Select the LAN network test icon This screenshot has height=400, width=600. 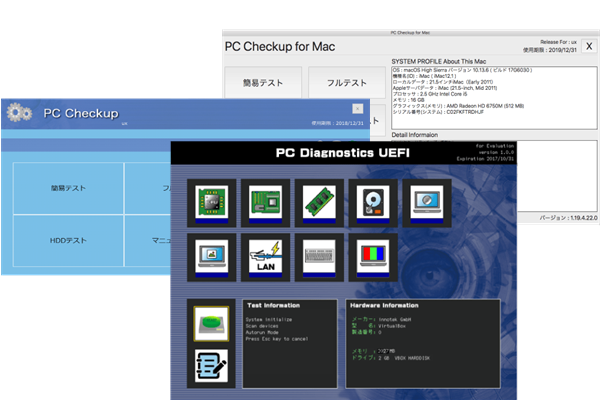point(265,257)
